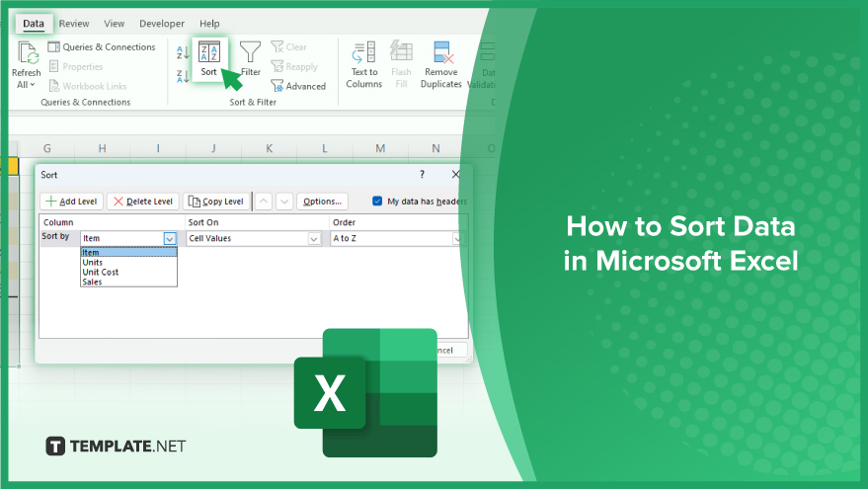This screenshot has width=868, height=489.
Task: Click Sort dialog help question mark
Action: tap(422, 175)
